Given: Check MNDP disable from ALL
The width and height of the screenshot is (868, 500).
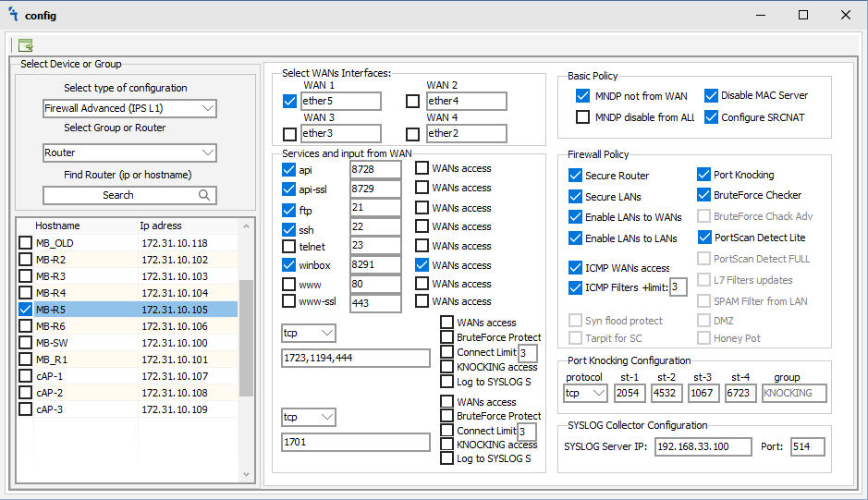Looking at the screenshot, I should pos(582,117).
